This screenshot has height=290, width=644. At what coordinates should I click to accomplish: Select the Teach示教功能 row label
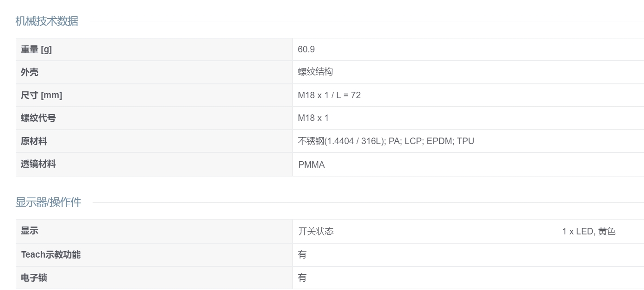point(50,255)
